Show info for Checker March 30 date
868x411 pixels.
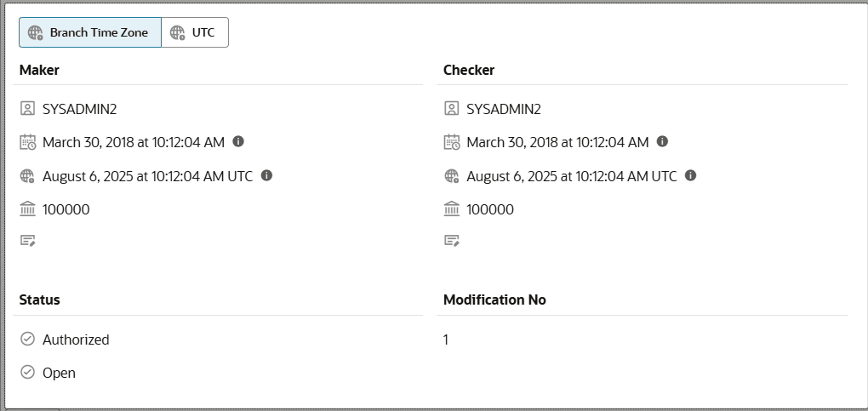[x=663, y=141]
